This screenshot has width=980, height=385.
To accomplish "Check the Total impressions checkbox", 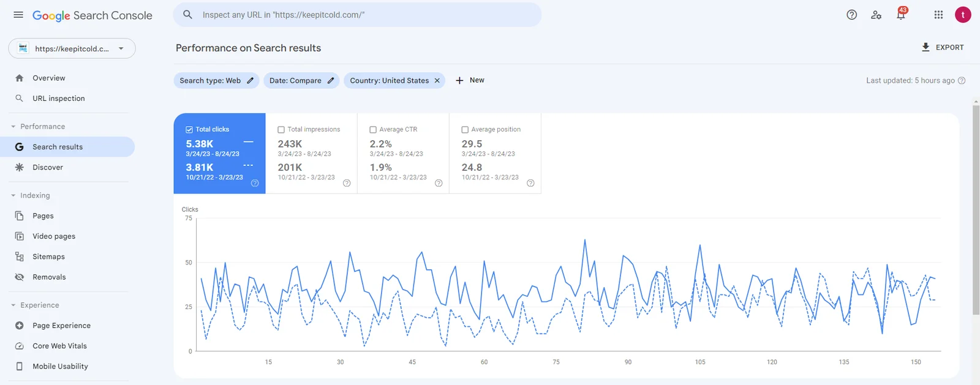I will pyautogui.click(x=281, y=129).
